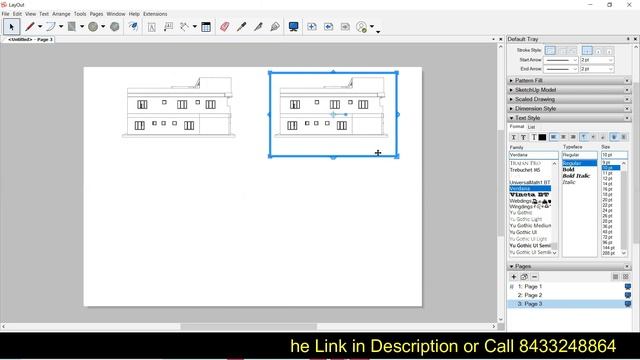The width and height of the screenshot is (640, 360).
Task: Click the Add Page toolbar icon
Action: pyautogui.click(x=312, y=27)
